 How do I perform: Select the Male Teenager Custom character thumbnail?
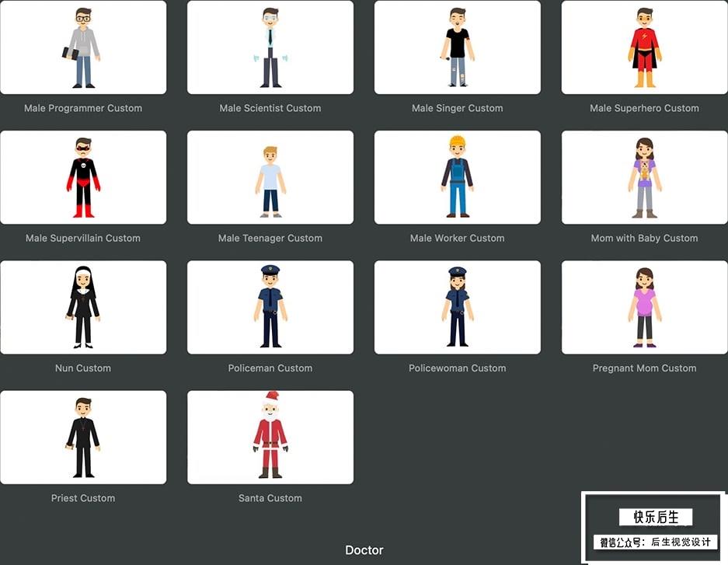tap(270, 177)
